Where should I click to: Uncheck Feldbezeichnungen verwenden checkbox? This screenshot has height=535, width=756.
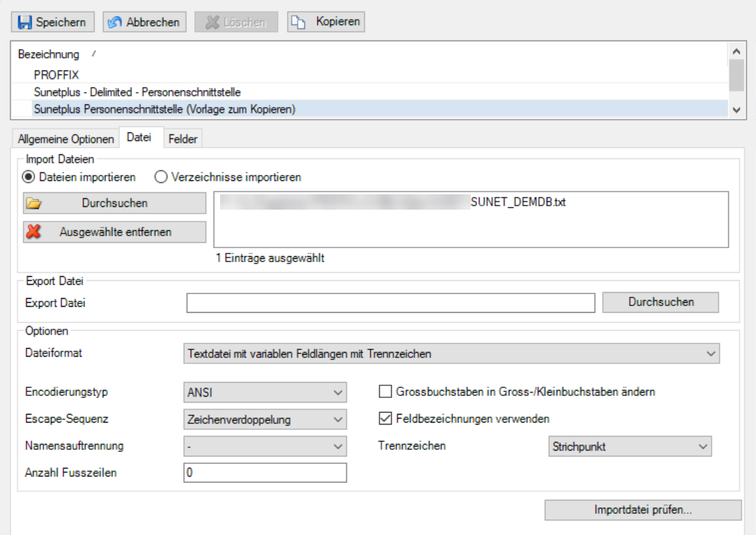pyautogui.click(x=385, y=419)
